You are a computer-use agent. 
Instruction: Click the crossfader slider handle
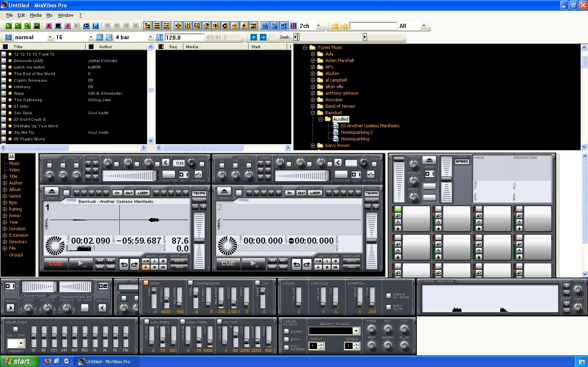point(56,286)
